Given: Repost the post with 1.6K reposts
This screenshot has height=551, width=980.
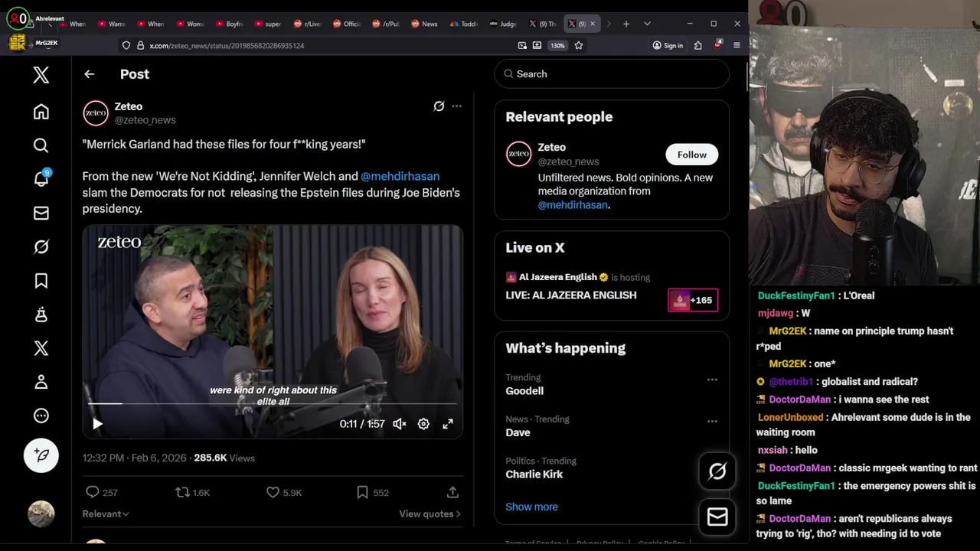Looking at the screenshot, I should 192,492.
